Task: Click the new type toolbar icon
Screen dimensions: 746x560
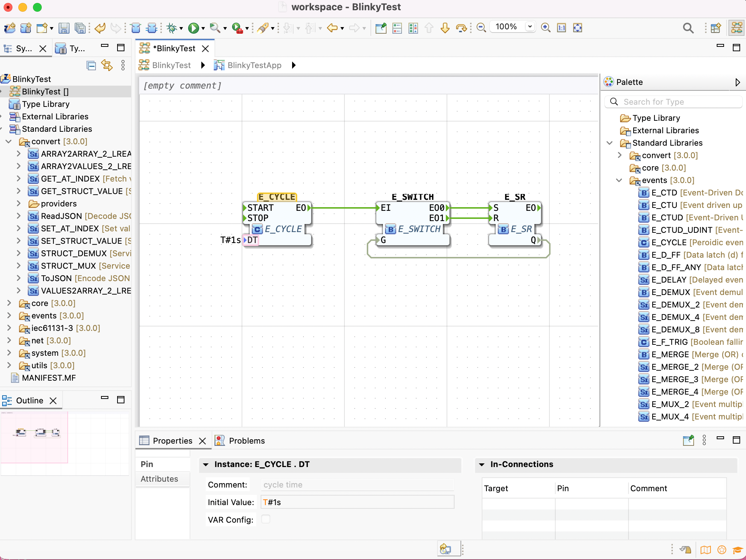Action: tap(26, 28)
